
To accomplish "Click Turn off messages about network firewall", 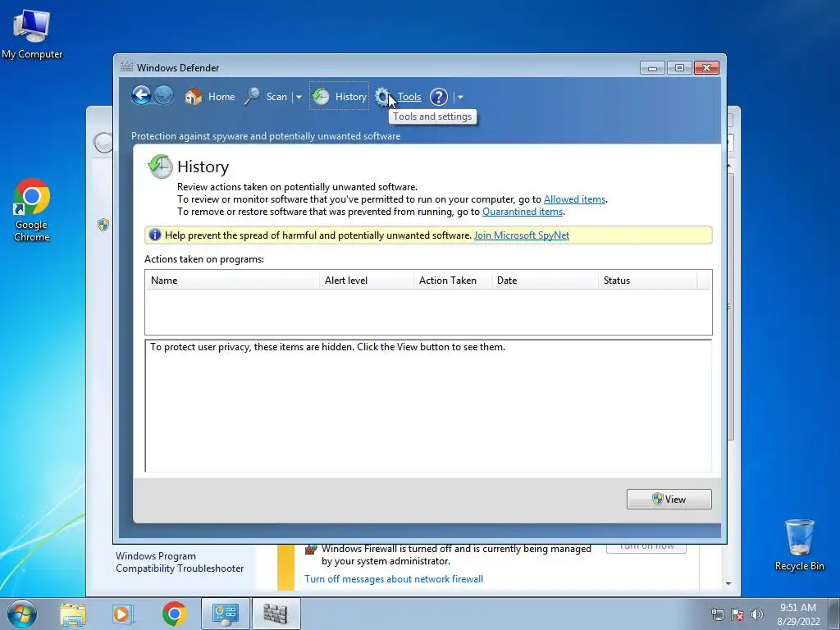I will click(x=394, y=579).
